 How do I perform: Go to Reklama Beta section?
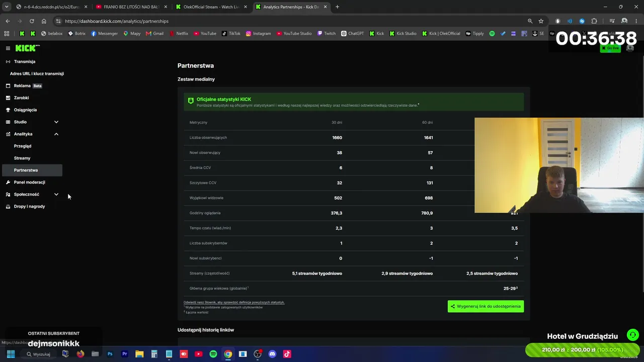(28, 85)
